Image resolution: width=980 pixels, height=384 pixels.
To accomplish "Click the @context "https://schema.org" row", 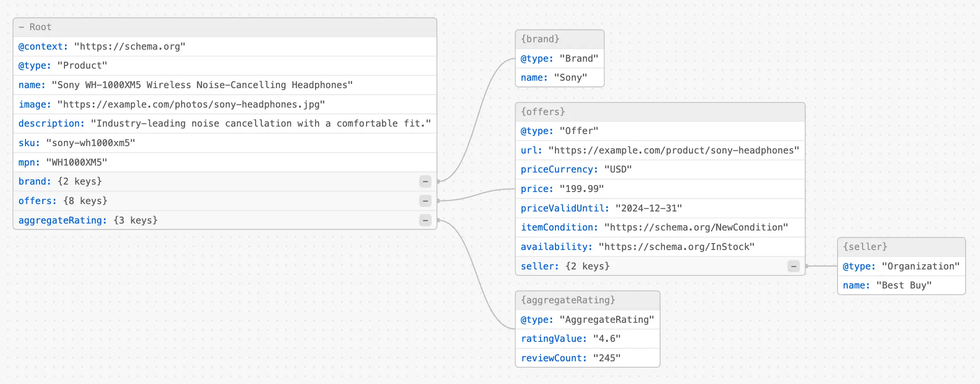I will [225, 46].
